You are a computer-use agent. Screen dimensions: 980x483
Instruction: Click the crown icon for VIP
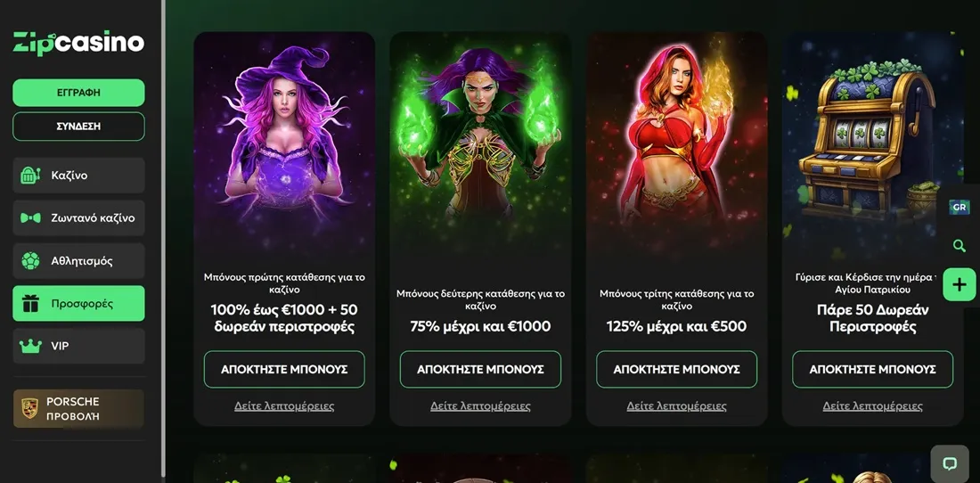30,346
